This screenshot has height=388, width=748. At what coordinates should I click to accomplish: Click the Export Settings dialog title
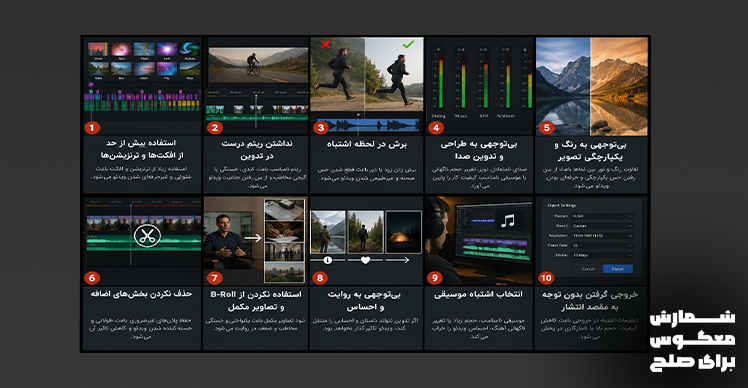click(562, 206)
